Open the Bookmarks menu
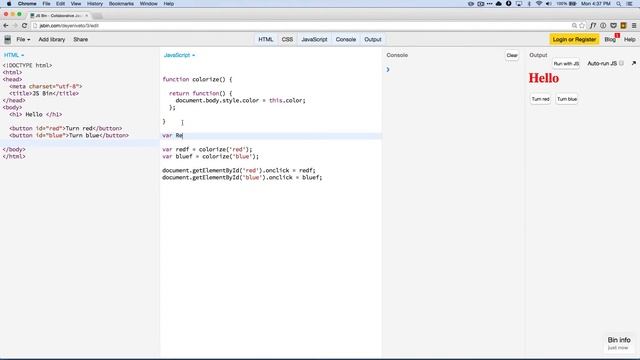The image size is (640, 360). point(121,4)
